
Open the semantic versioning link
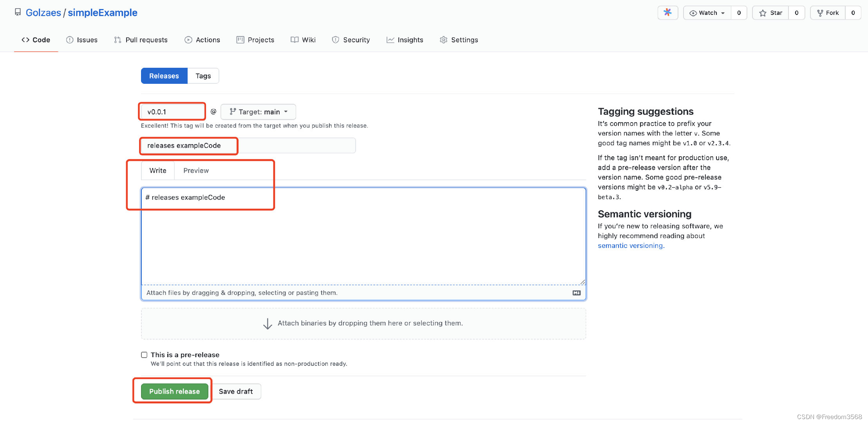pyautogui.click(x=631, y=246)
